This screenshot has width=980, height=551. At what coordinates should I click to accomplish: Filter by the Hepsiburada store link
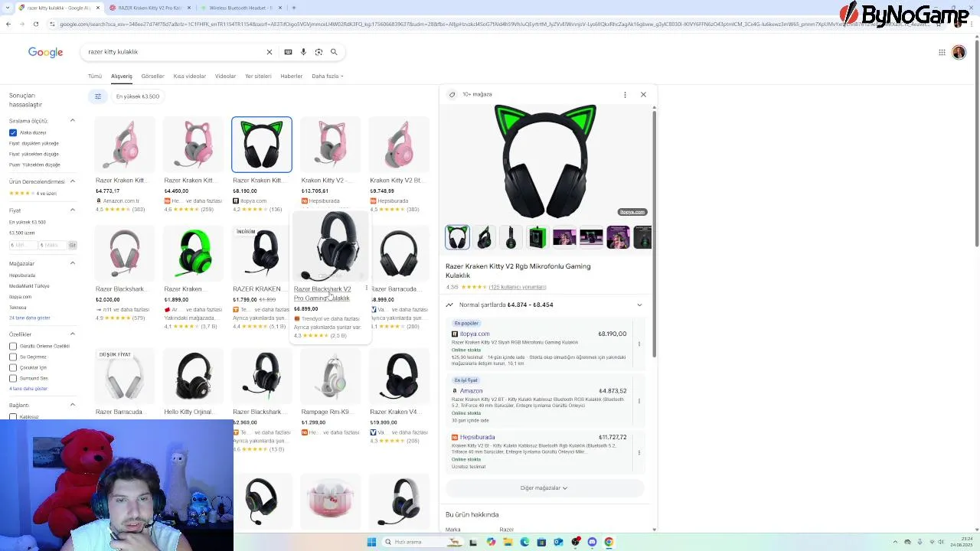point(22,275)
